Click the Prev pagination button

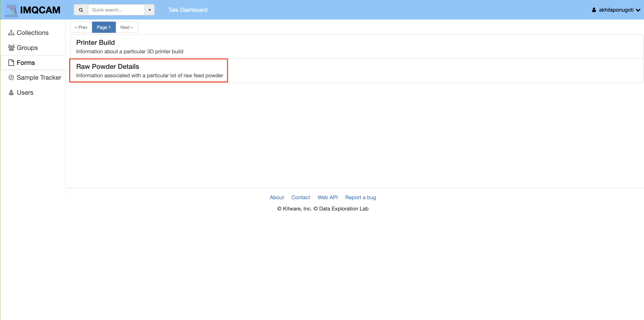click(81, 27)
